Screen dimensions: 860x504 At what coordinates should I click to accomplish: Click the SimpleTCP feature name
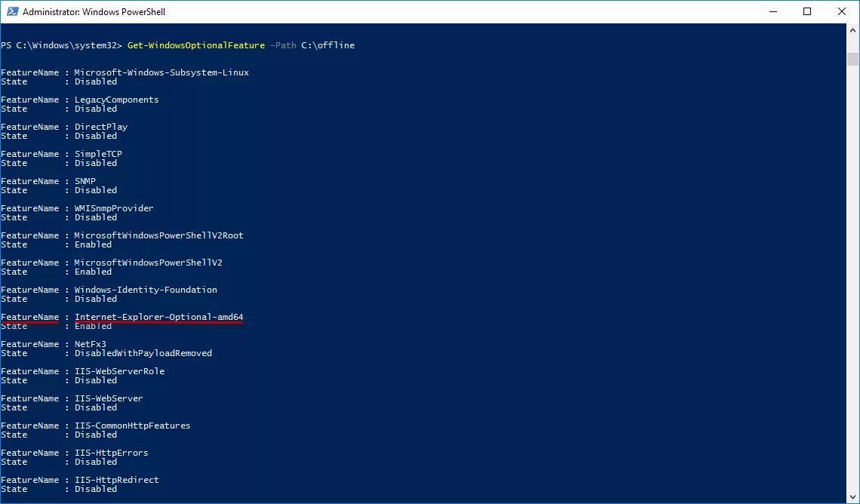point(98,154)
